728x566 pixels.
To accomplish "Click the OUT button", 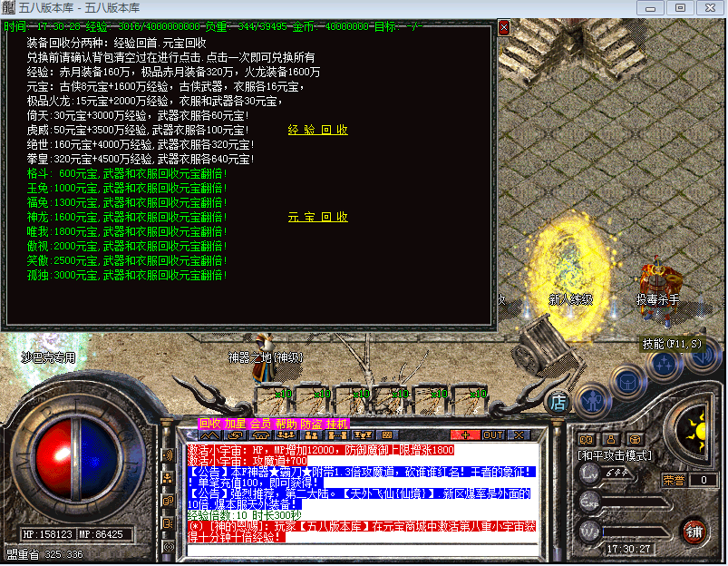I will click(493, 435).
